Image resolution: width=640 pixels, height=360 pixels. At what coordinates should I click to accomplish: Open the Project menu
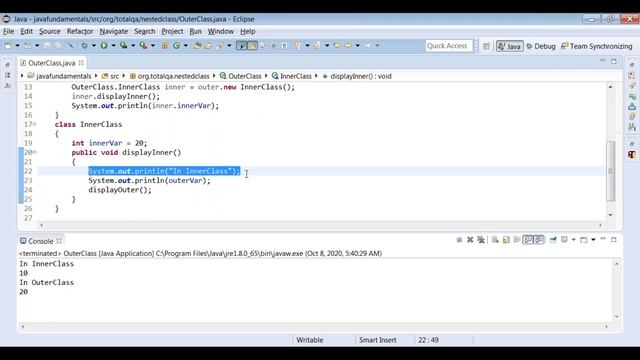pyautogui.click(x=172, y=31)
